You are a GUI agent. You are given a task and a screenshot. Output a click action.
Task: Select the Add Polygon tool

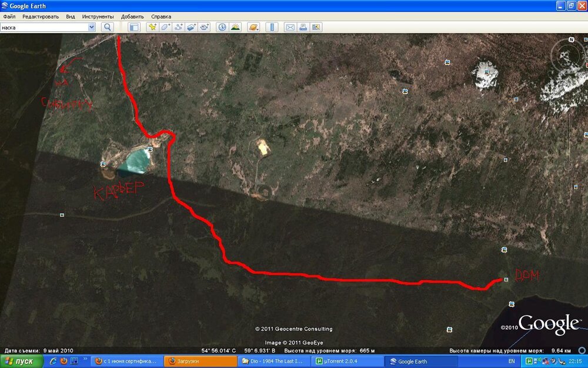(x=165, y=27)
